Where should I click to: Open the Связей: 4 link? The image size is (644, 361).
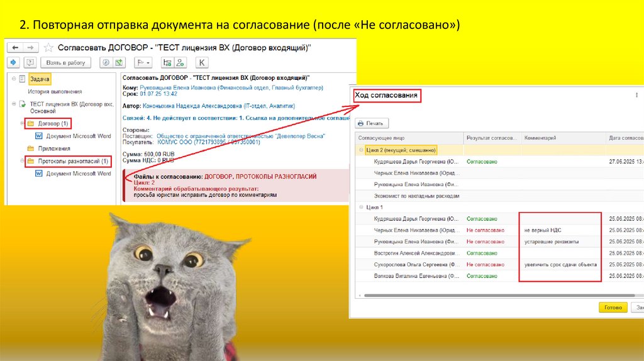click(x=236, y=118)
